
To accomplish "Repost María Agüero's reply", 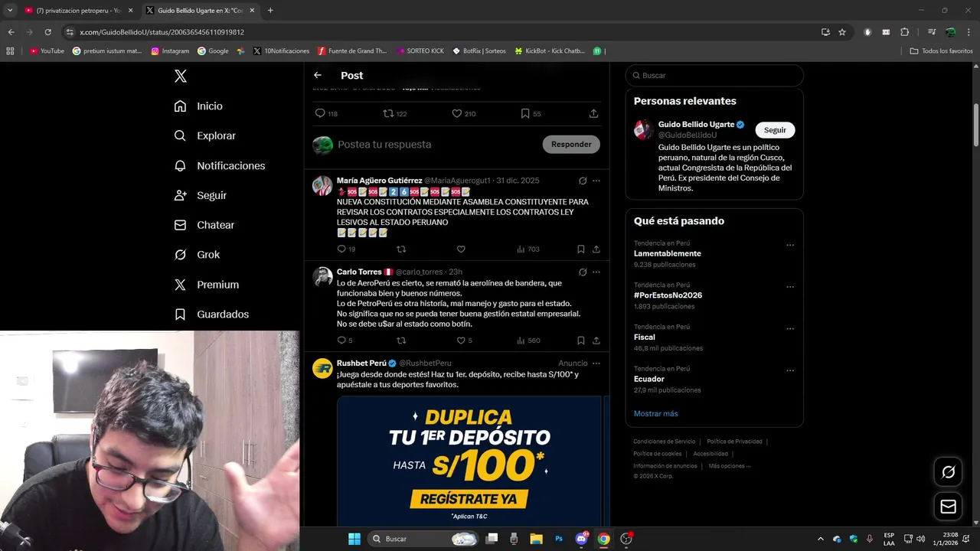I will [401, 249].
